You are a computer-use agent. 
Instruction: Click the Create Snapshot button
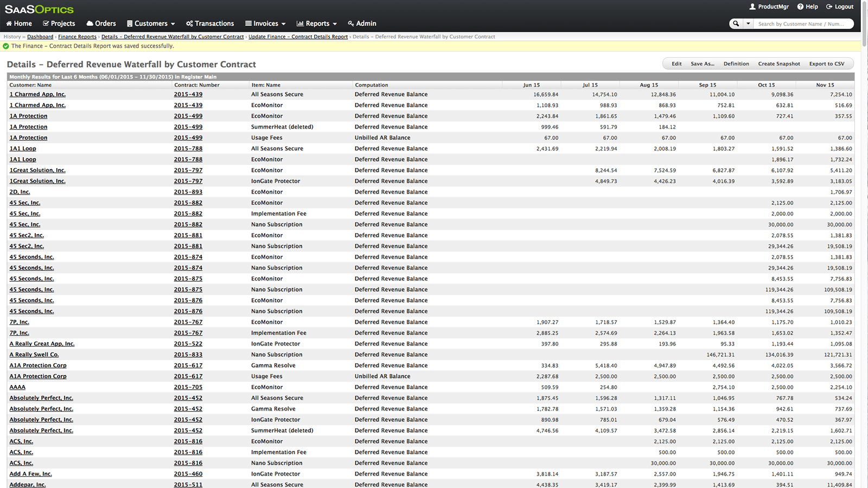[x=778, y=64]
